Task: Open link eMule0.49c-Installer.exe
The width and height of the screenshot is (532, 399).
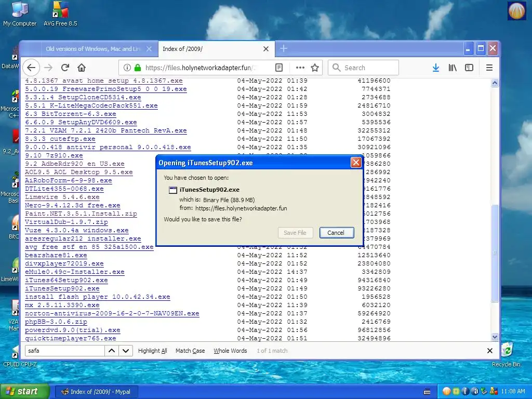Action: click(x=75, y=272)
